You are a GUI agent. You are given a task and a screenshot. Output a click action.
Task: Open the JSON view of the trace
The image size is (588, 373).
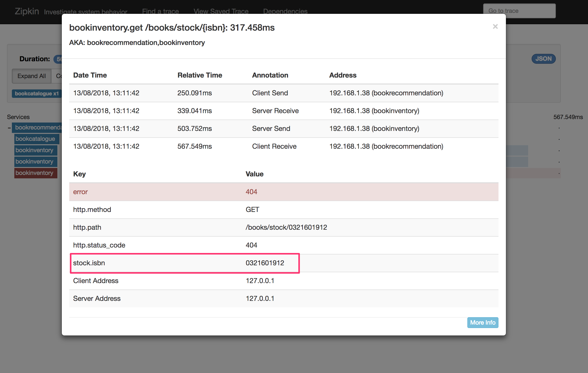click(x=543, y=59)
